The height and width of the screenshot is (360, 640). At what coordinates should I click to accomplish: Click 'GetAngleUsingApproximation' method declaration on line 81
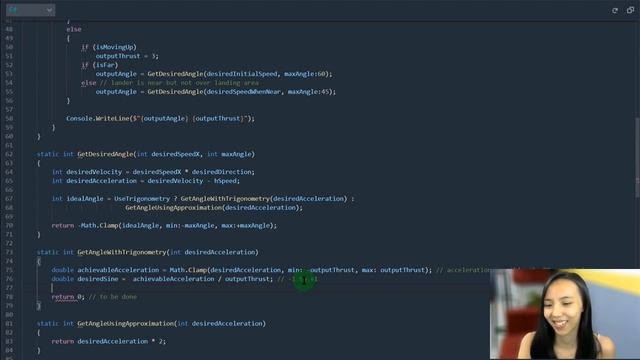click(x=126, y=323)
